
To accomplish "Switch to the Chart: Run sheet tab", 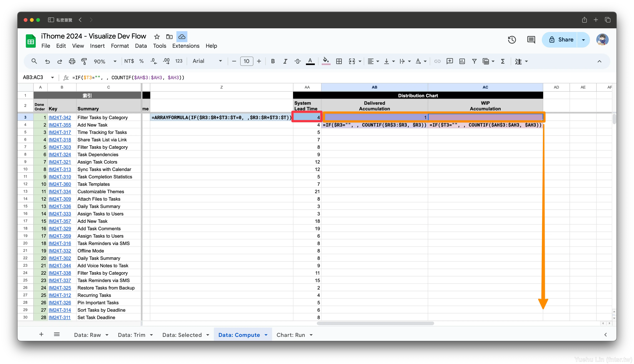I will [290, 335].
